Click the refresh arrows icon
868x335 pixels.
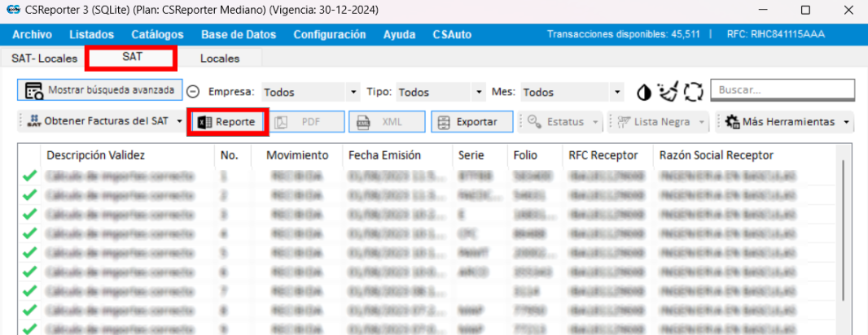[x=693, y=92]
